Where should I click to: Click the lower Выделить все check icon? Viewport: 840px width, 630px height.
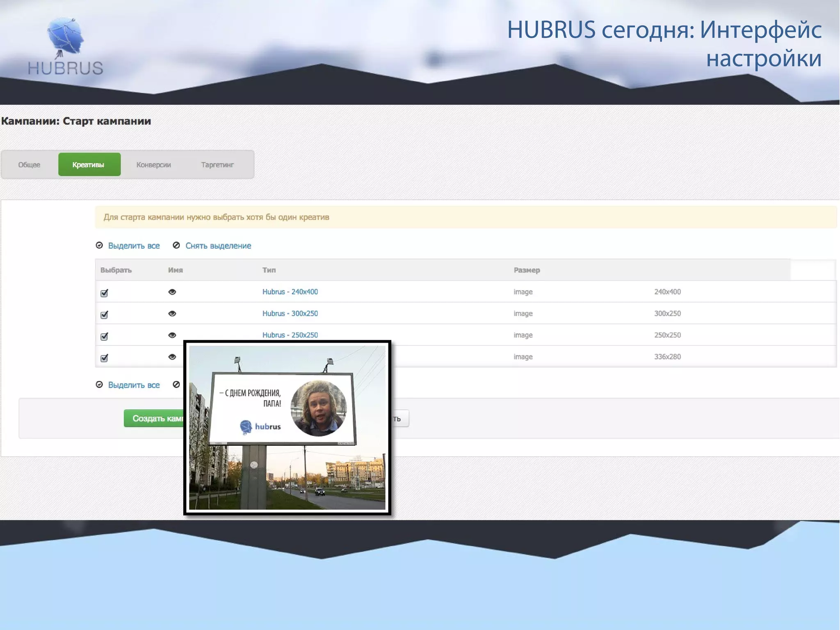[x=99, y=385]
